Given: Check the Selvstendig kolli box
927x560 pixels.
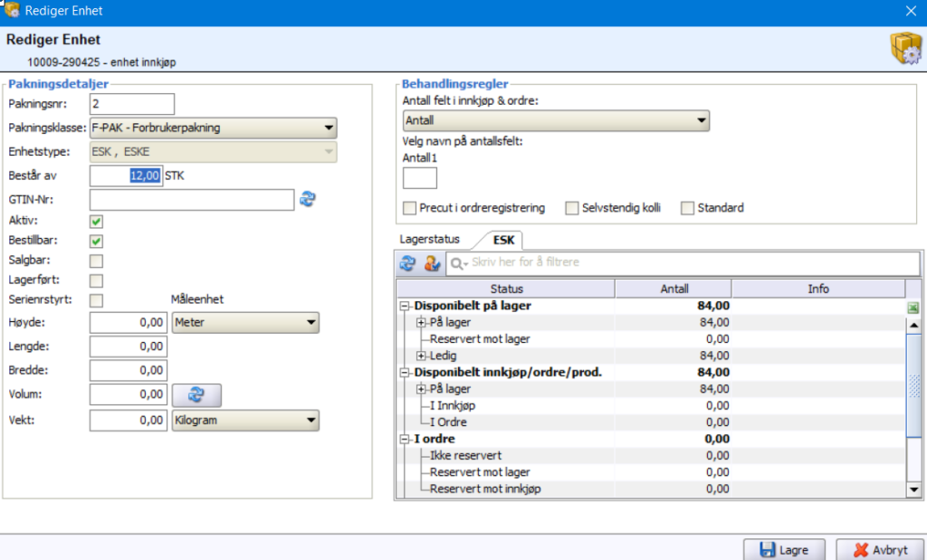Looking at the screenshot, I should pos(572,208).
